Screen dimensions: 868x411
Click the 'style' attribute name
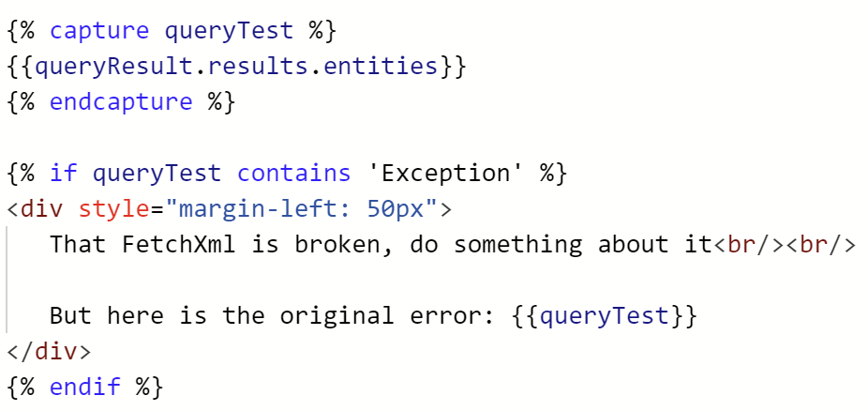[x=113, y=209]
